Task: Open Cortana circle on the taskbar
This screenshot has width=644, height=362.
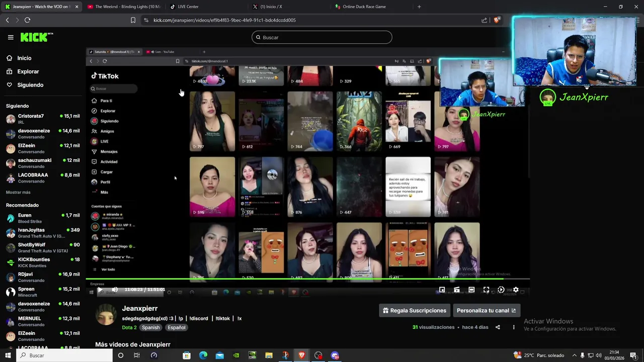Action: [120, 355]
